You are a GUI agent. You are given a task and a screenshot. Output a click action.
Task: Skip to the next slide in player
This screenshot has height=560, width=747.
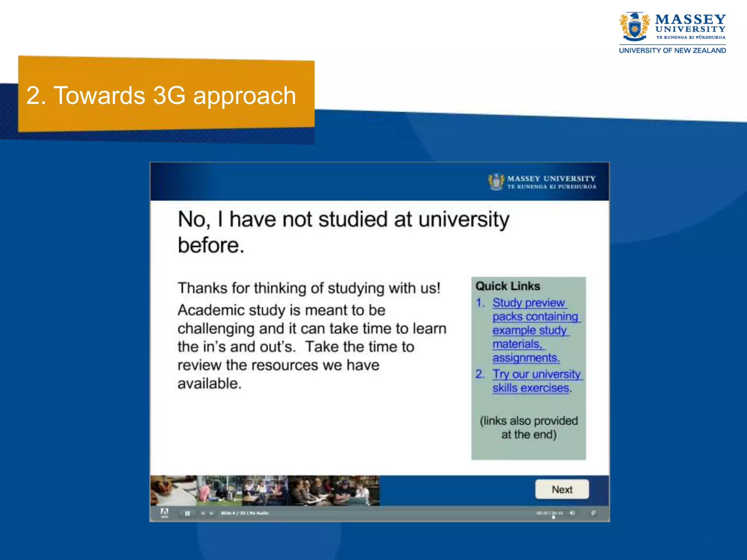click(211, 513)
